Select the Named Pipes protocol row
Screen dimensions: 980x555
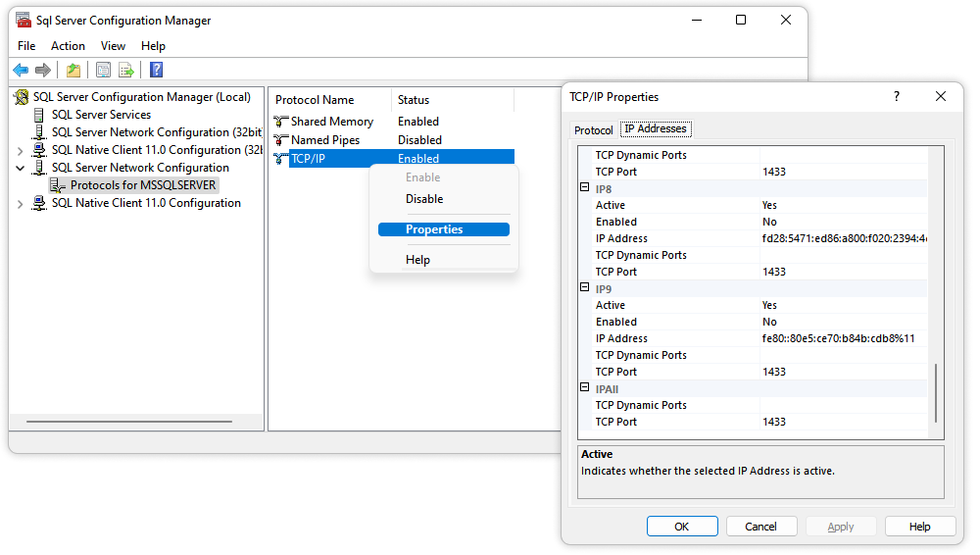coord(393,140)
